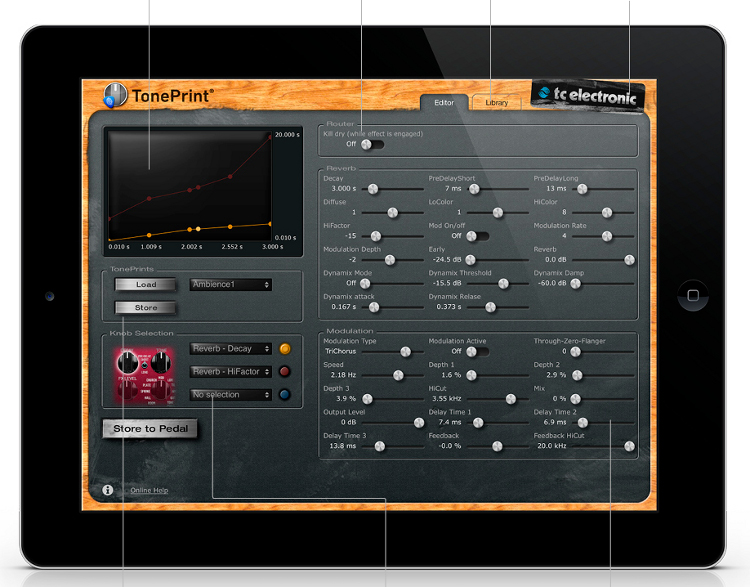Click the blue knob assignment indicator
This screenshot has height=587, width=750.
click(x=285, y=395)
